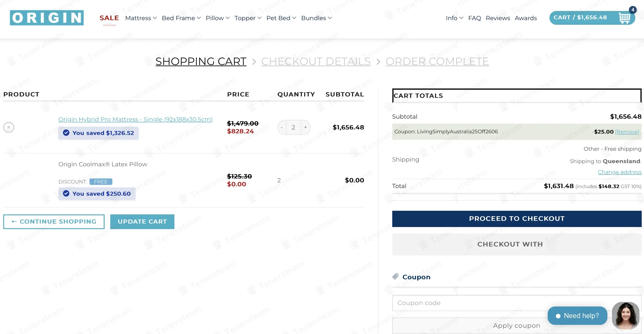Click the Change address link

coord(619,172)
